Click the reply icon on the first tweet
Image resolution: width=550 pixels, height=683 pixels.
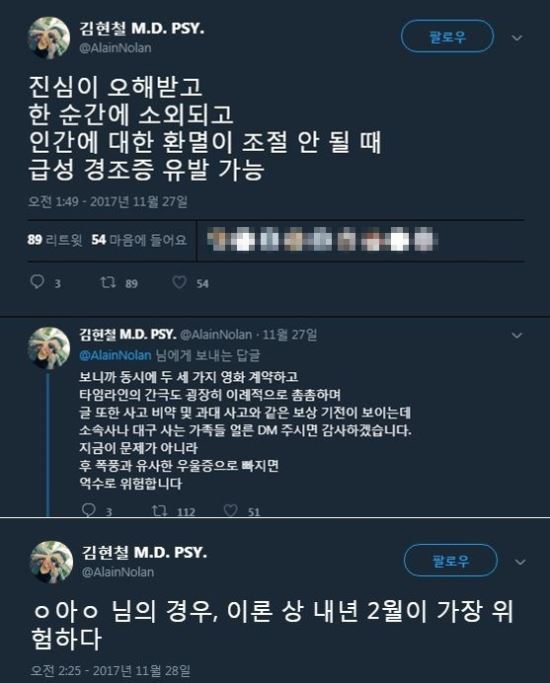37,282
